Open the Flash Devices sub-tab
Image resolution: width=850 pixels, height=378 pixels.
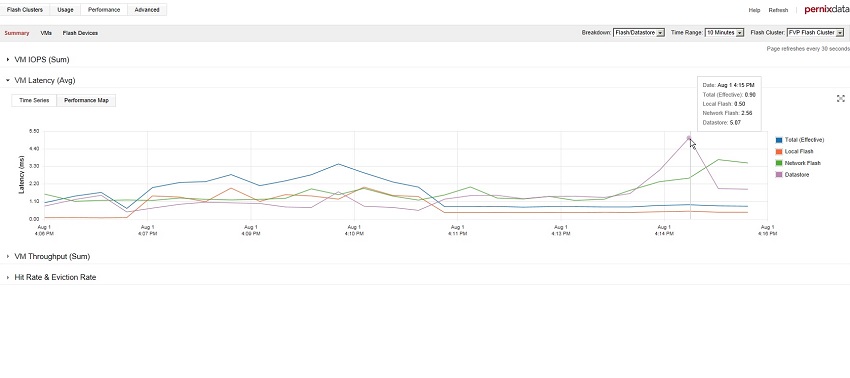pos(80,33)
